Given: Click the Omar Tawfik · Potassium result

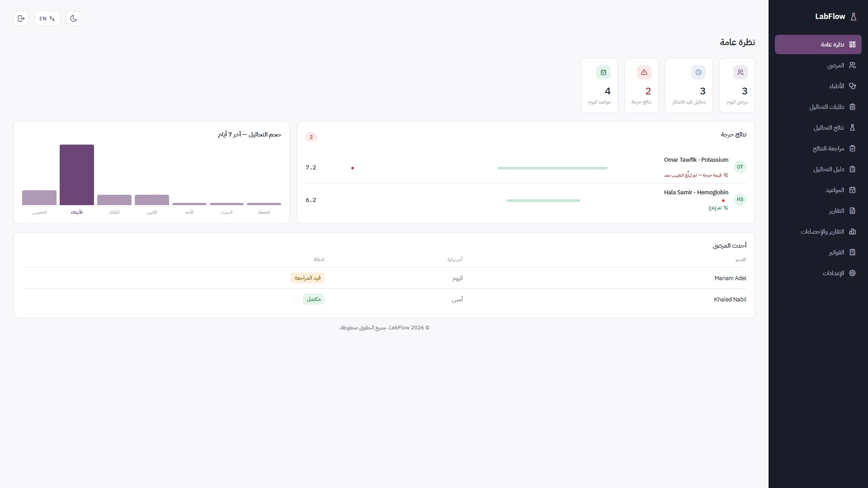Looking at the screenshot, I should tap(696, 160).
